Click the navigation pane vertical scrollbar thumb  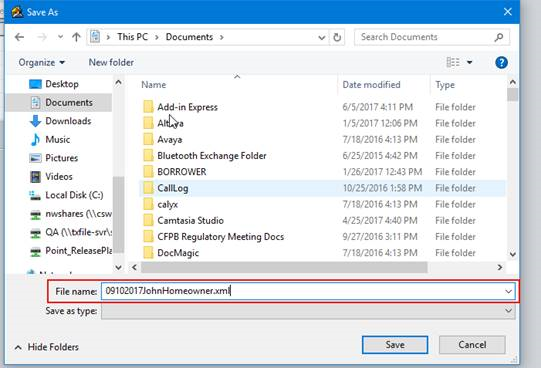click(118, 215)
